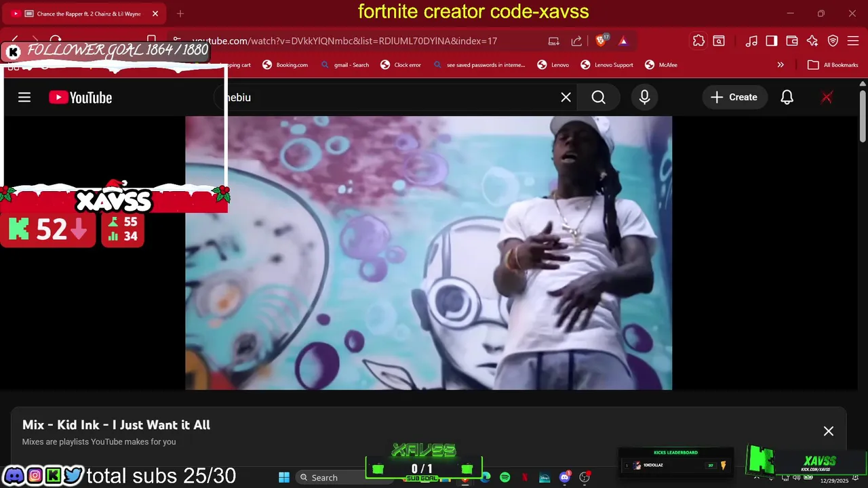868x488 pixels.
Task: Open the YouTube Create button
Action: 734,98
